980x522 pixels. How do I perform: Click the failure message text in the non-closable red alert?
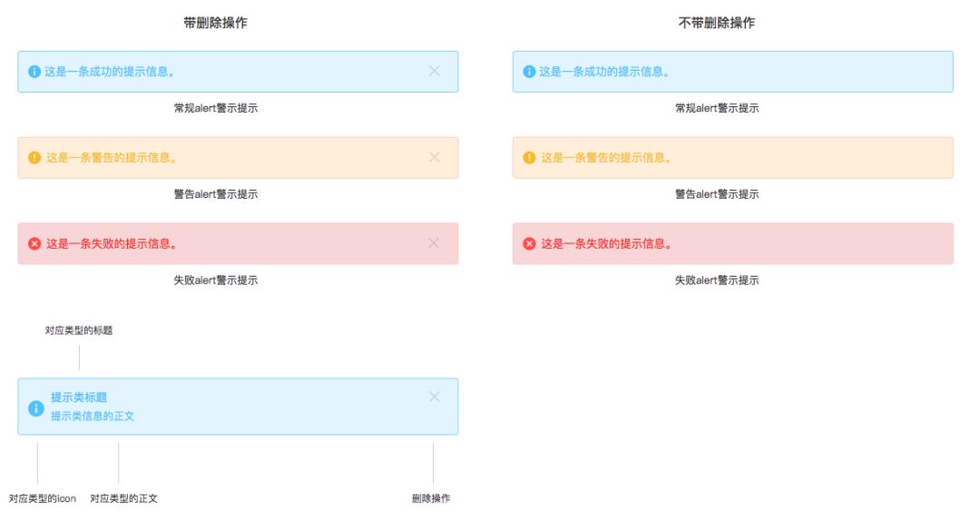(608, 244)
